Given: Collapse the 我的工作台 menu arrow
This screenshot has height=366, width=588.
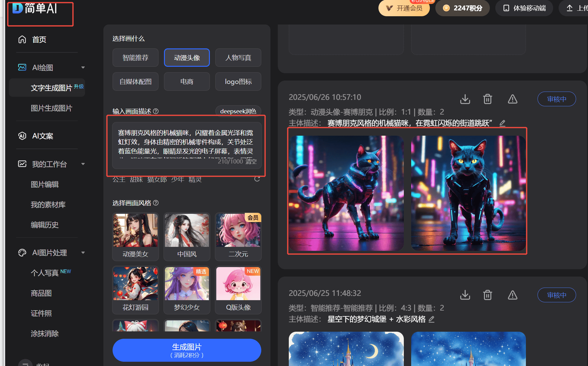Looking at the screenshot, I should click(x=83, y=164).
